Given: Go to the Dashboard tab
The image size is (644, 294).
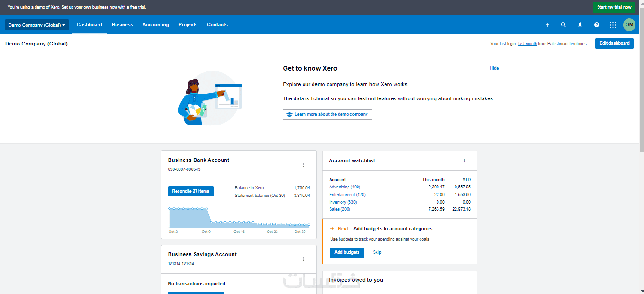Looking at the screenshot, I should point(89,25).
